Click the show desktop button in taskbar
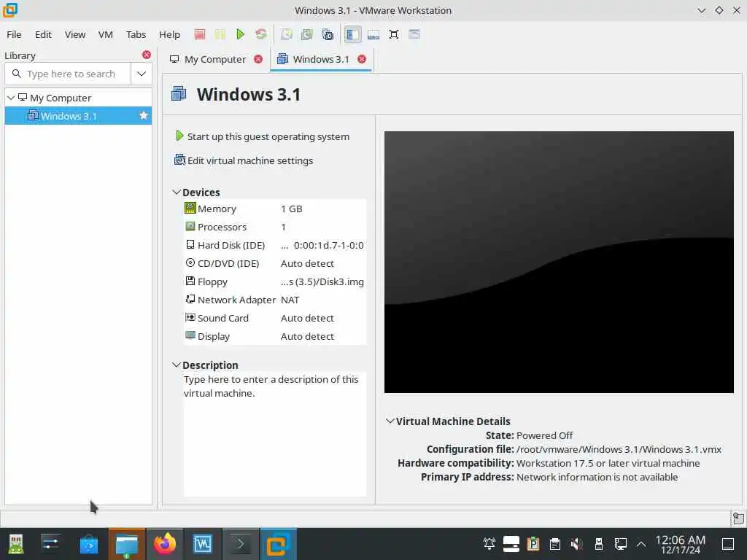 coord(728,544)
